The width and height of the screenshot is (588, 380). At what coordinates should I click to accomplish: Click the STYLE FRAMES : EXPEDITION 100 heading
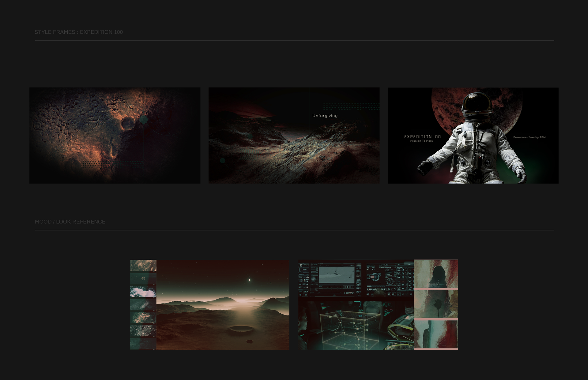coord(78,32)
